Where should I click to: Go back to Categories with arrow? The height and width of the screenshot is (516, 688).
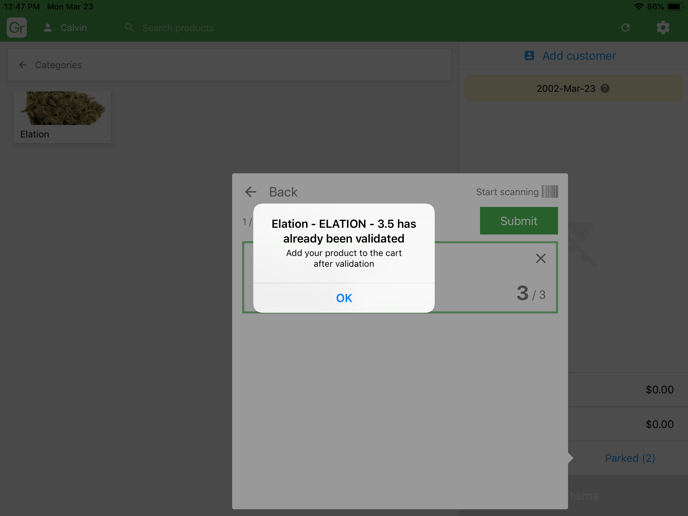[x=23, y=65]
